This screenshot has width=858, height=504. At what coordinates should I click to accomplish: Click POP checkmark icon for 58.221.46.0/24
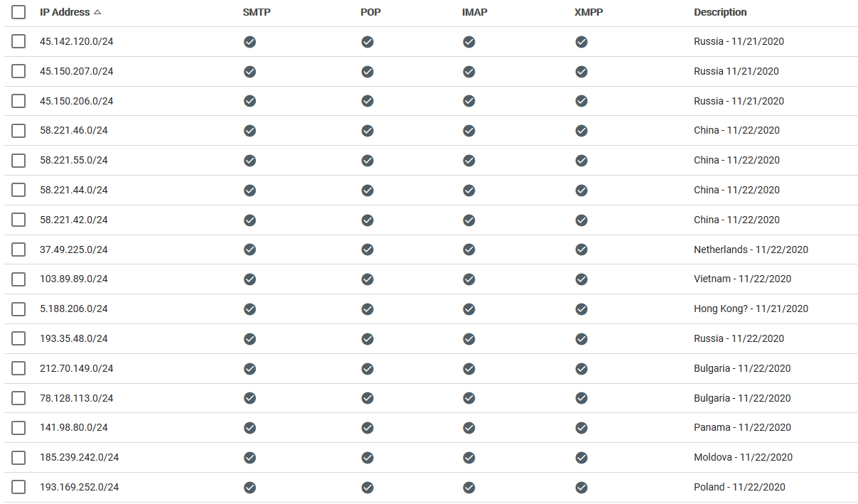pos(367,131)
